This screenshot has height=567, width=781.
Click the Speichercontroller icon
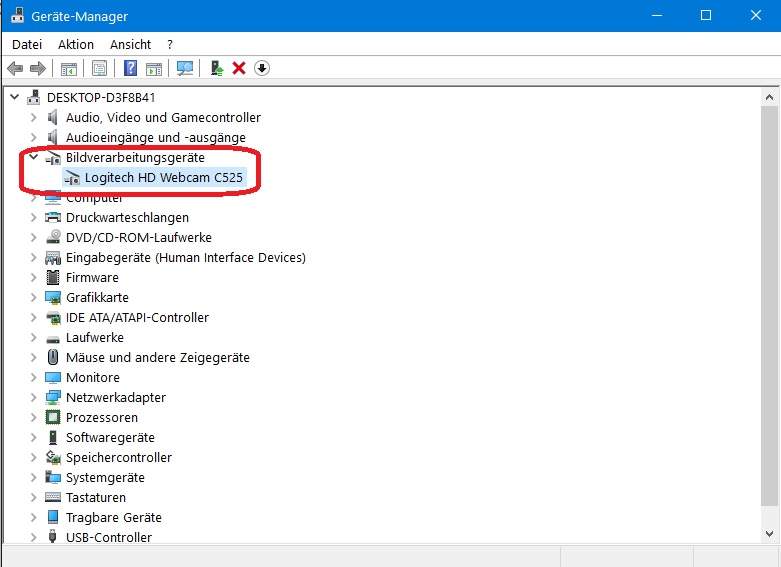[53, 457]
